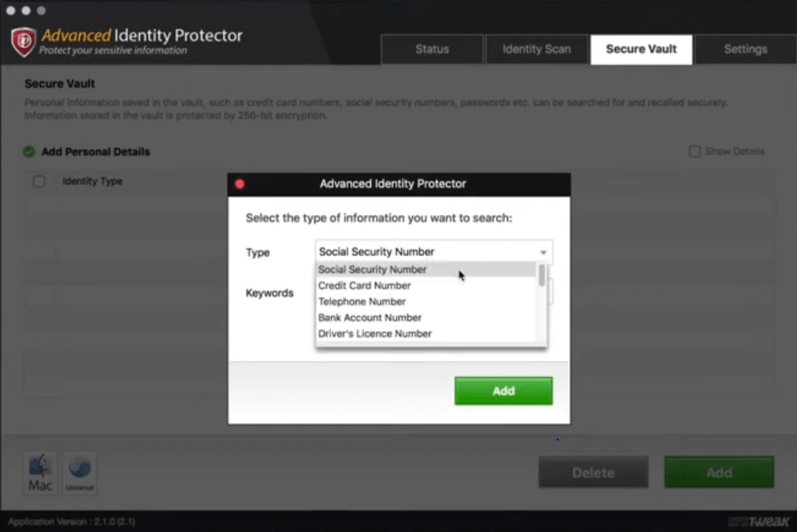Click the Advanced Identity Protector shield logo
This screenshot has height=532, width=797.
(x=24, y=42)
